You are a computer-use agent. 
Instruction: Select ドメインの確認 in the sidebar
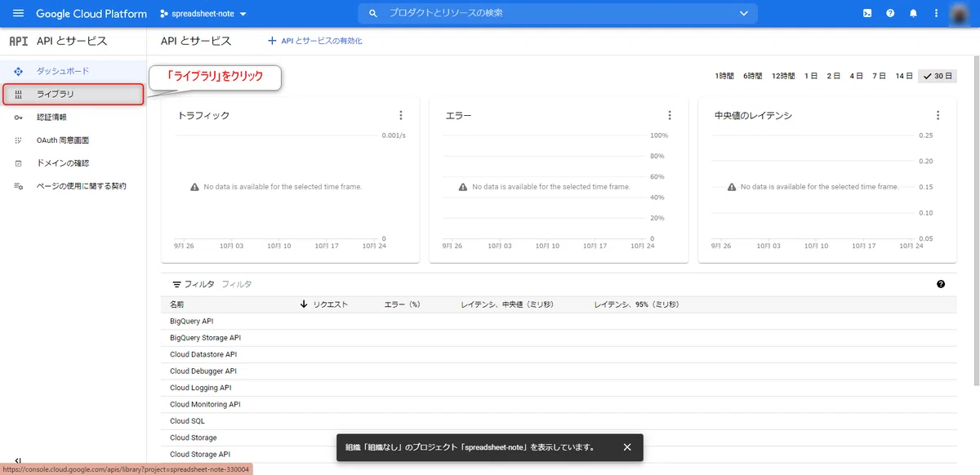pyautogui.click(x=73, y=163)
